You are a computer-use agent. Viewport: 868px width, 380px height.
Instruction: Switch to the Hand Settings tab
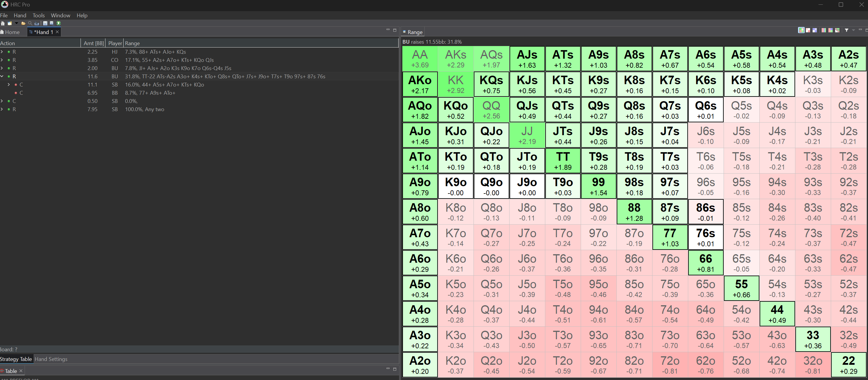click(51, 359)
